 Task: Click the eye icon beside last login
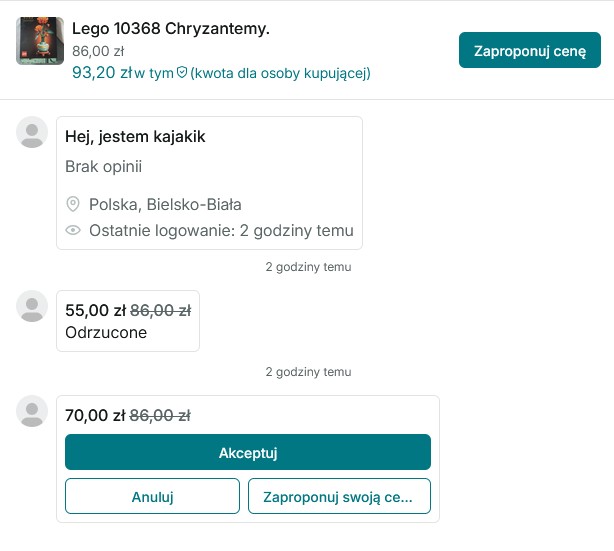(73, 231)
